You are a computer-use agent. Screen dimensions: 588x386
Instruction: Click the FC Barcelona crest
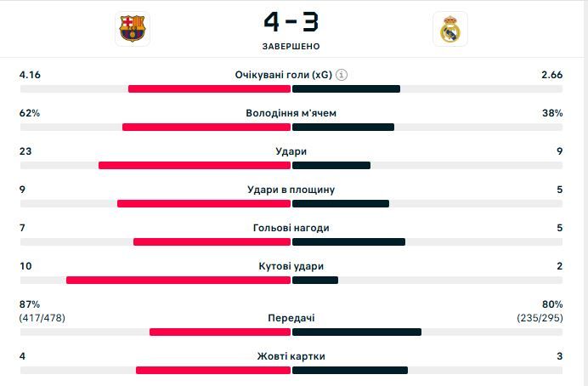tap(132, 29)
